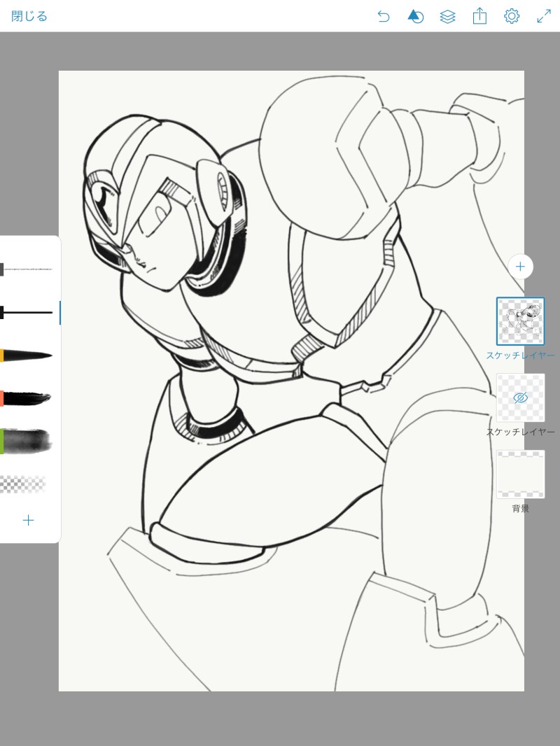Tap the yellow color tab of marker
The height and width of the screenshot is (746, 560).
click(2, 356)
